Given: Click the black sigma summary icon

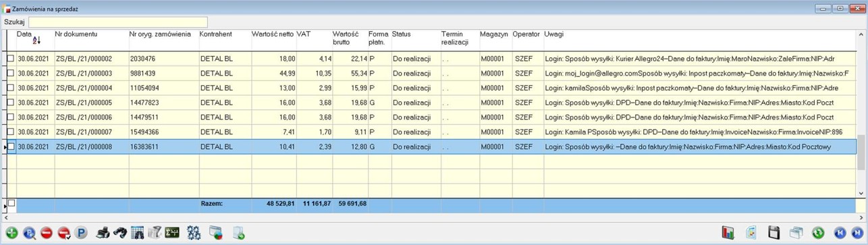Looking at the screenshot, I should click(172, 233).
